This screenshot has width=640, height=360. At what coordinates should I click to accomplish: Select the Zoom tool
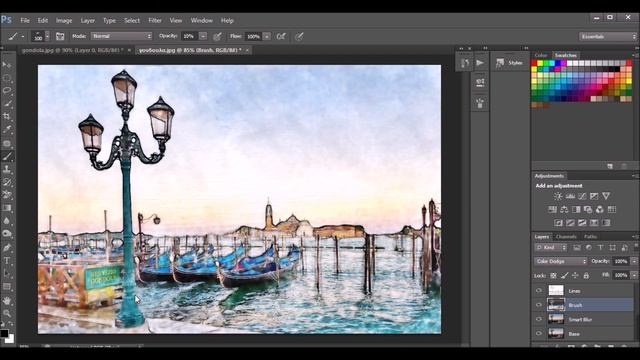(x=7, y=313)
